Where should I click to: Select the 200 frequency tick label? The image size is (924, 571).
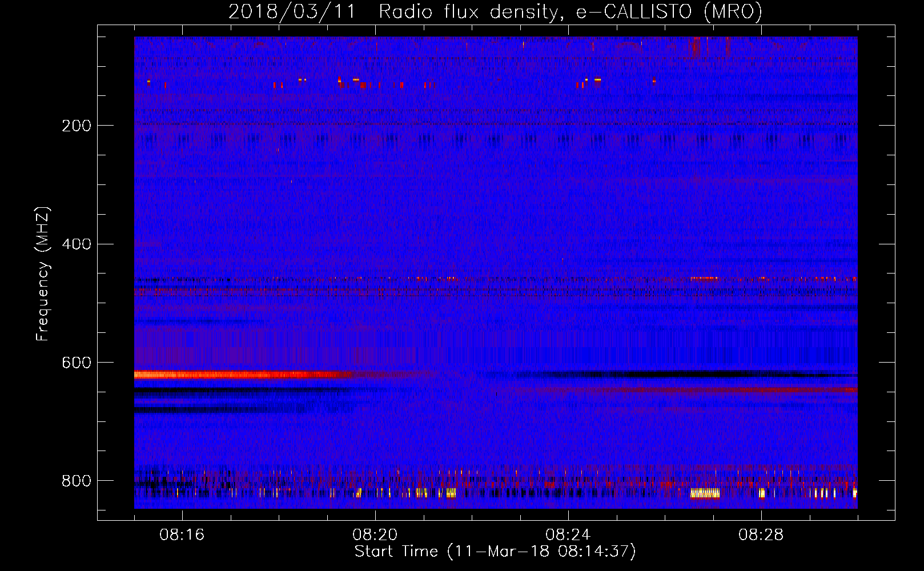click(77, 126)
